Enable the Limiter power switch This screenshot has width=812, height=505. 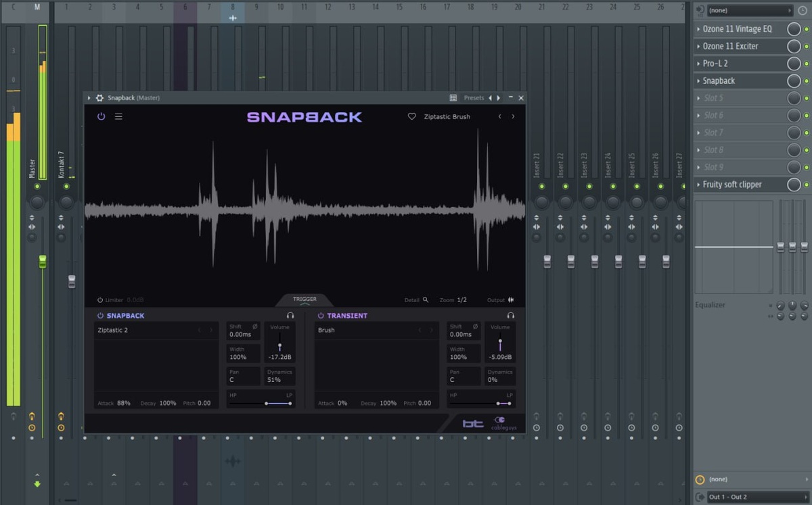(x=100, y=299)
